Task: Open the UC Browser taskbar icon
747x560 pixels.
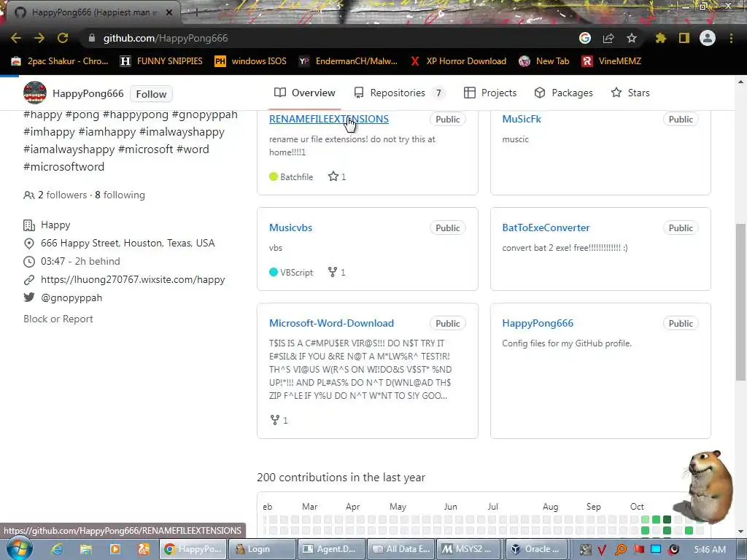Action: point(144,549)
